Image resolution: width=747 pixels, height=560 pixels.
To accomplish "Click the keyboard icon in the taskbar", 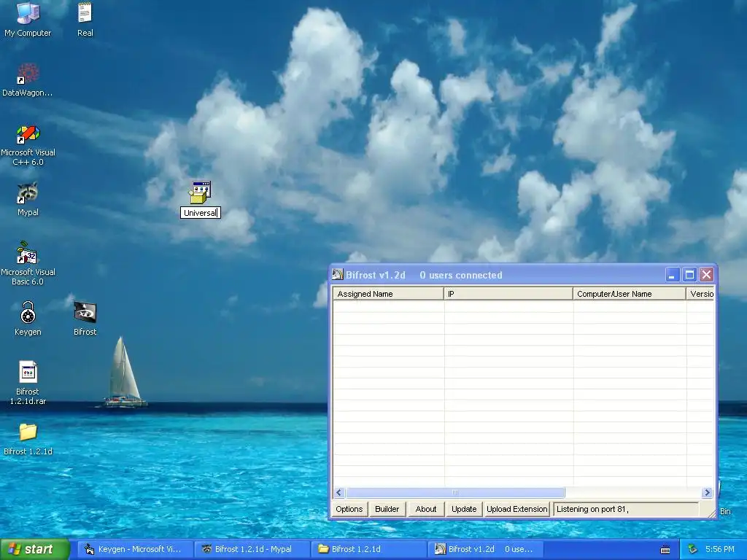I will 665,550.
